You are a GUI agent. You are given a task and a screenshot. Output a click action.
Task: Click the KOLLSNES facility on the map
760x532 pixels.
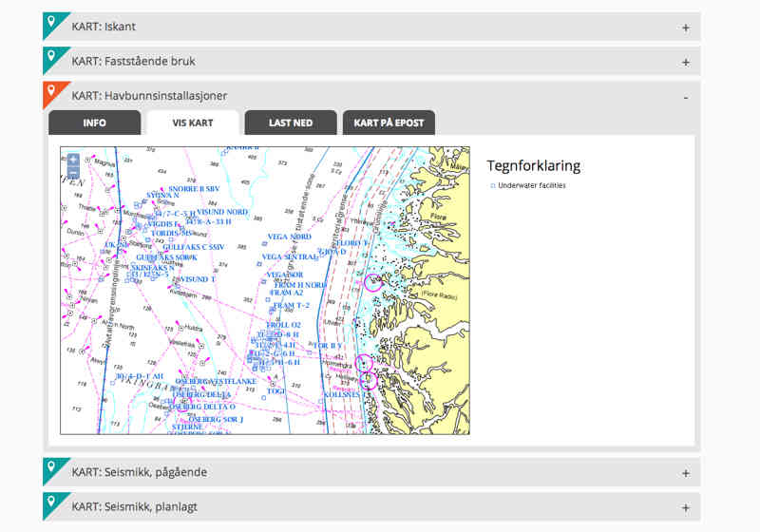pyautogui.click(x=339, y=394)
